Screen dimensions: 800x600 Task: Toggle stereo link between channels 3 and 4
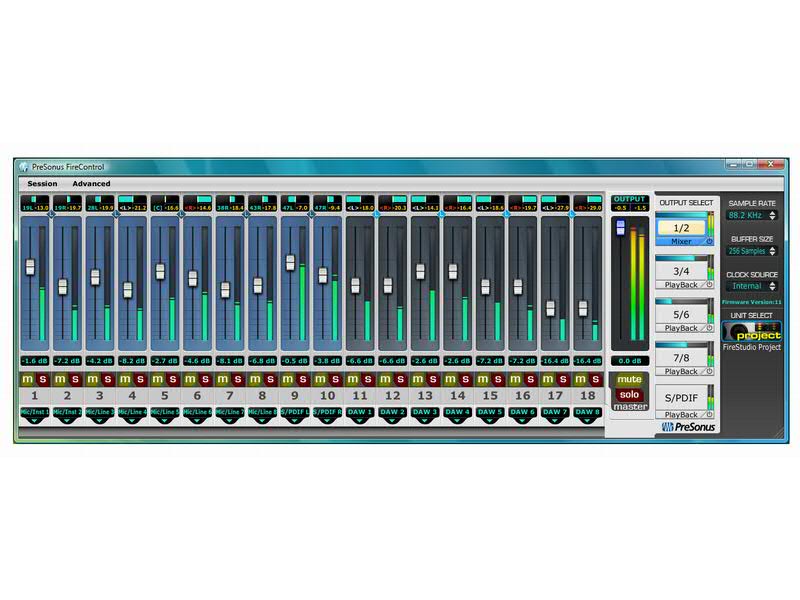116,214
